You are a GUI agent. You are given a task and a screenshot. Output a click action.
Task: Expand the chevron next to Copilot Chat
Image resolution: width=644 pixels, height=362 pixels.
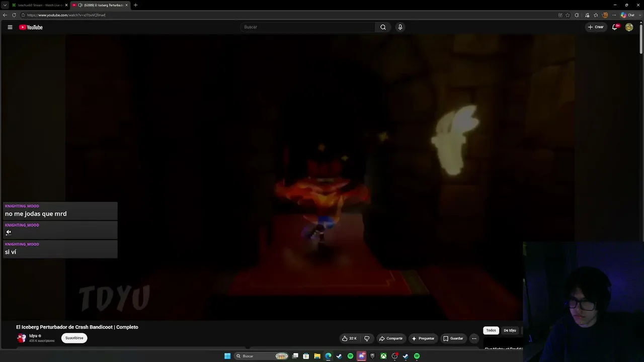[x=639, y=15]
